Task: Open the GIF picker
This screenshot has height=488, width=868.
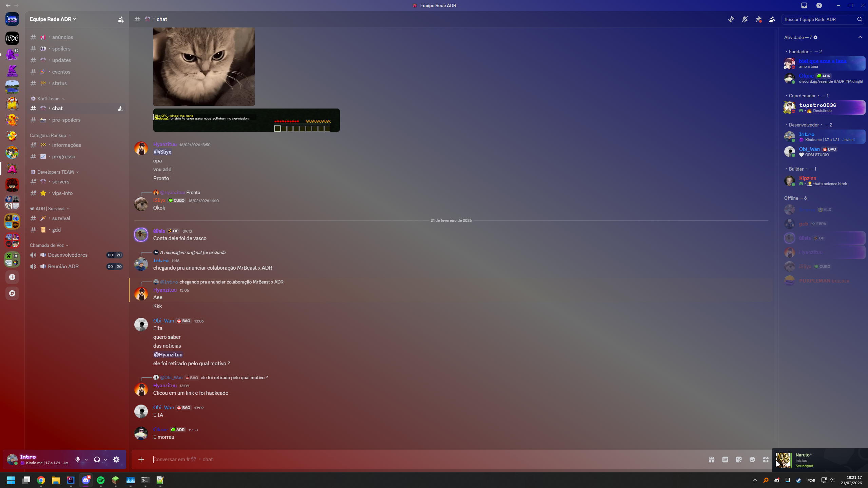Action: 725,459
